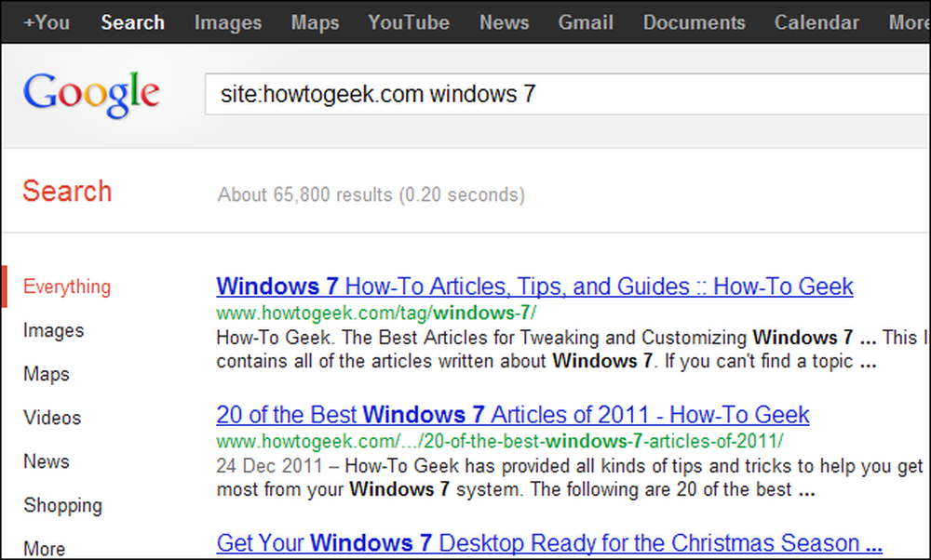The image size is (931, 560).
Task: Open Gmail from top bar
Action: tap(586, 22)
